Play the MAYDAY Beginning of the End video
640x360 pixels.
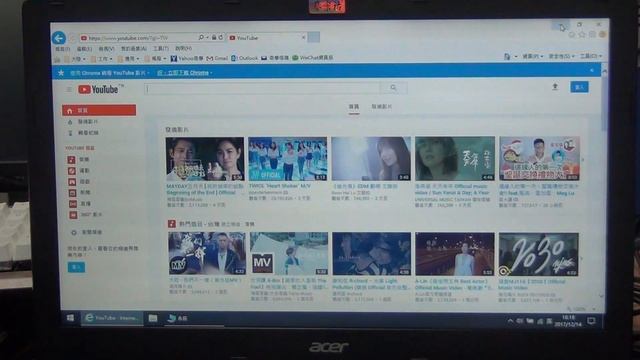[x=205, y=159]
